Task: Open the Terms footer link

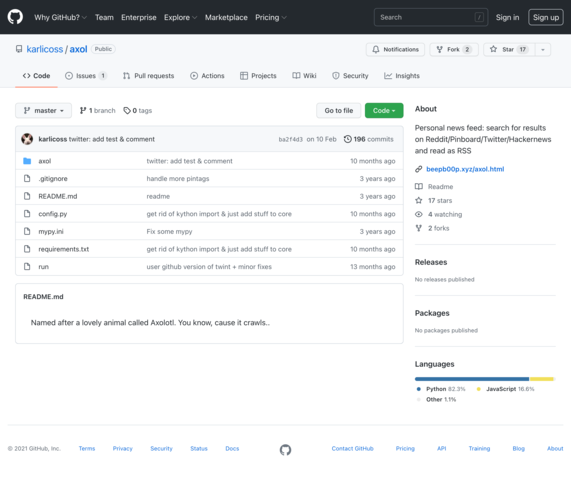Action: click(87, 448)
